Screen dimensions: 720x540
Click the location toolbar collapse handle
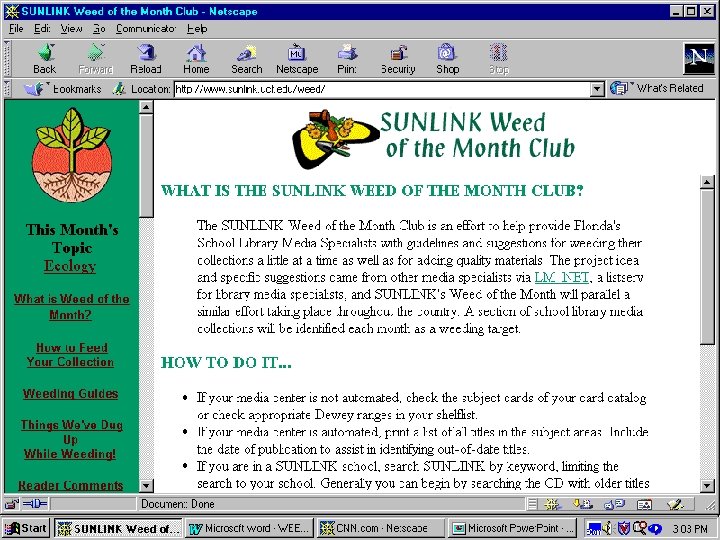[x=7, y=89]
